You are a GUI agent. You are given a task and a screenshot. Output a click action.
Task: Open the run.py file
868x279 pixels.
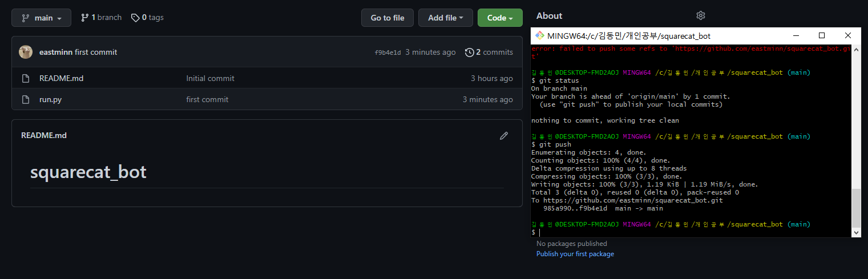51,99
